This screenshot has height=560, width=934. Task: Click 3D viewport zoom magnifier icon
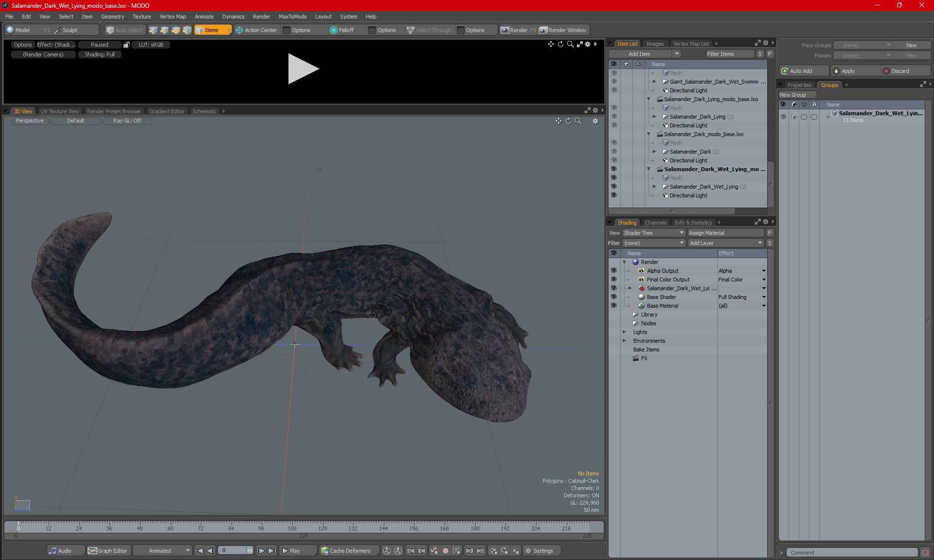tap(578, 121)
